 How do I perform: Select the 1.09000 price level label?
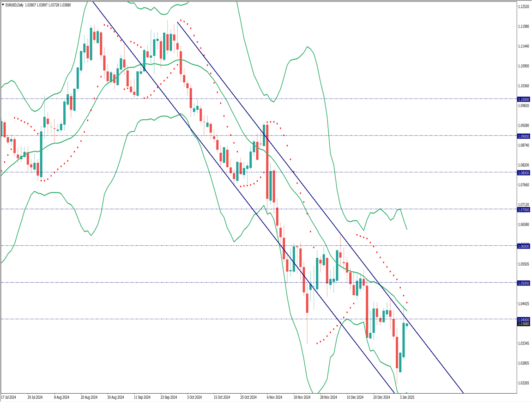(524, 136)
